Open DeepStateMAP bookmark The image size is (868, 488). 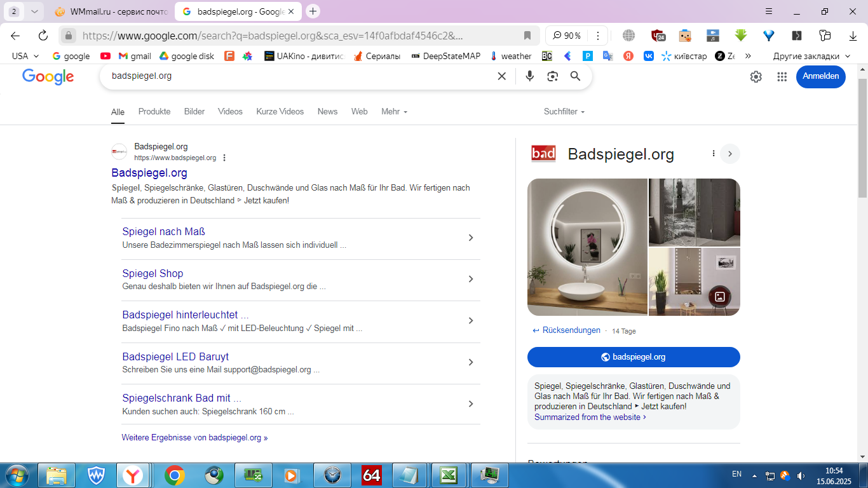(x=446, y=56)
